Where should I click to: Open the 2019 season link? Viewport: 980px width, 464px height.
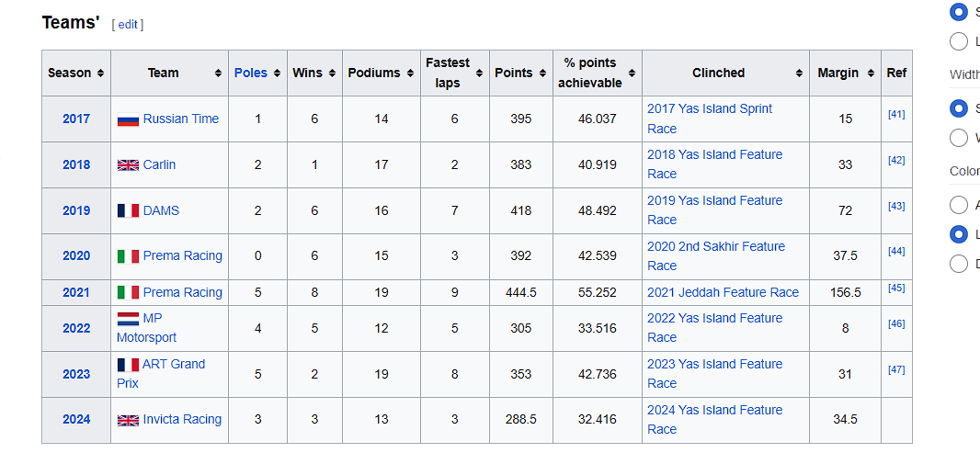pos(76,210)
